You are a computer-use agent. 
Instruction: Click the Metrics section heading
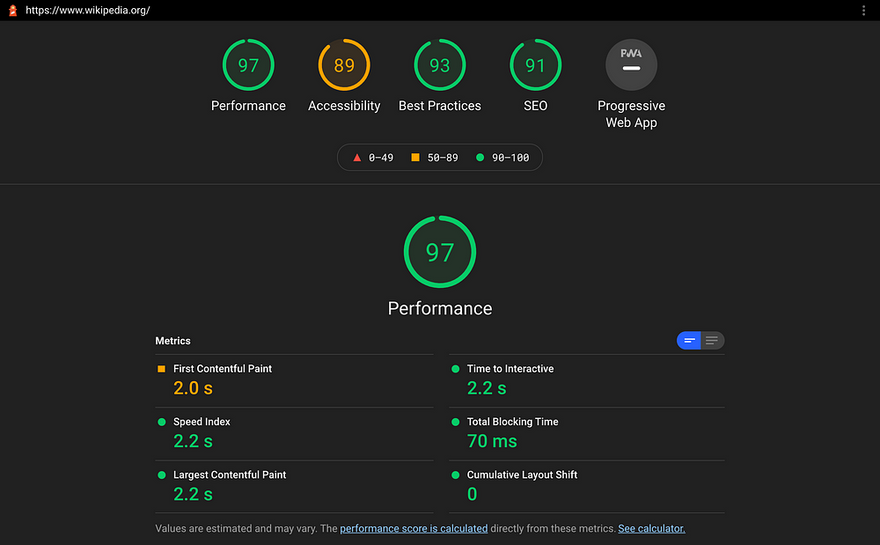point(173,341)
